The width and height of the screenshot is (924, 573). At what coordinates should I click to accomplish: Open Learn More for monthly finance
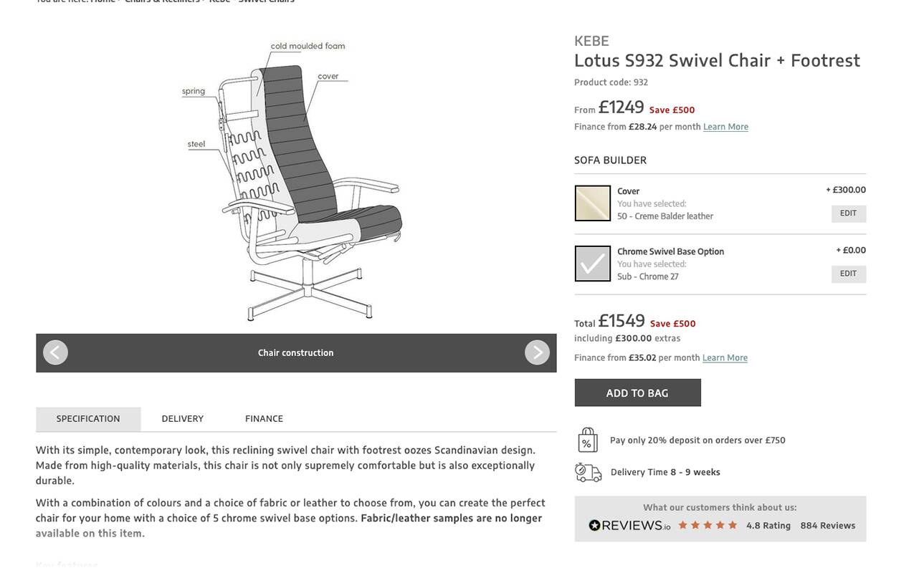tap(725, 126)
